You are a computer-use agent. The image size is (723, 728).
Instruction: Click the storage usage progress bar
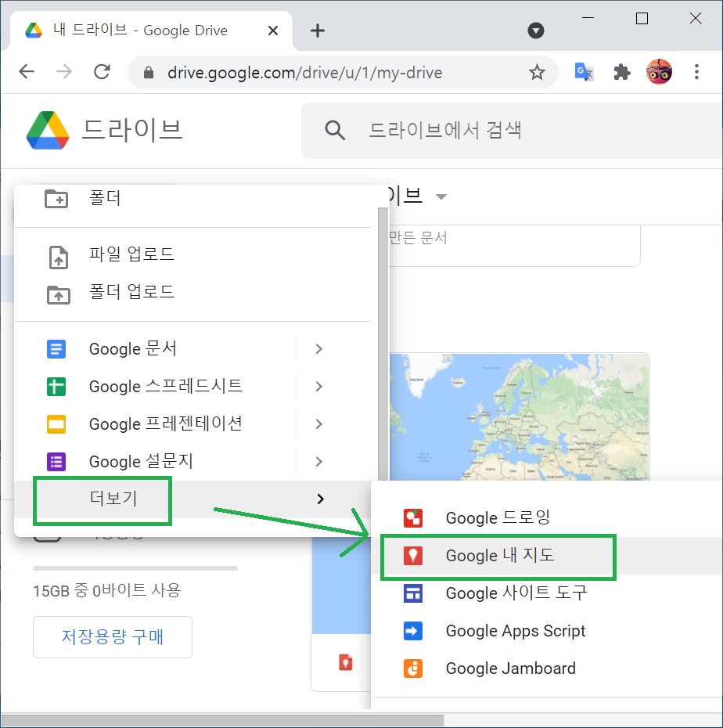(135, 568)
